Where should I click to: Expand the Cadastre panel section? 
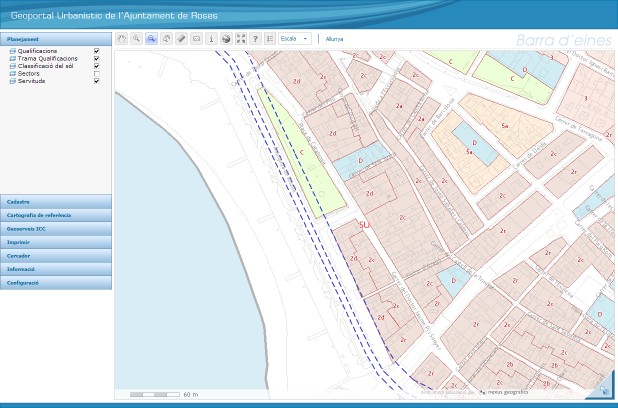pos(56,202)
